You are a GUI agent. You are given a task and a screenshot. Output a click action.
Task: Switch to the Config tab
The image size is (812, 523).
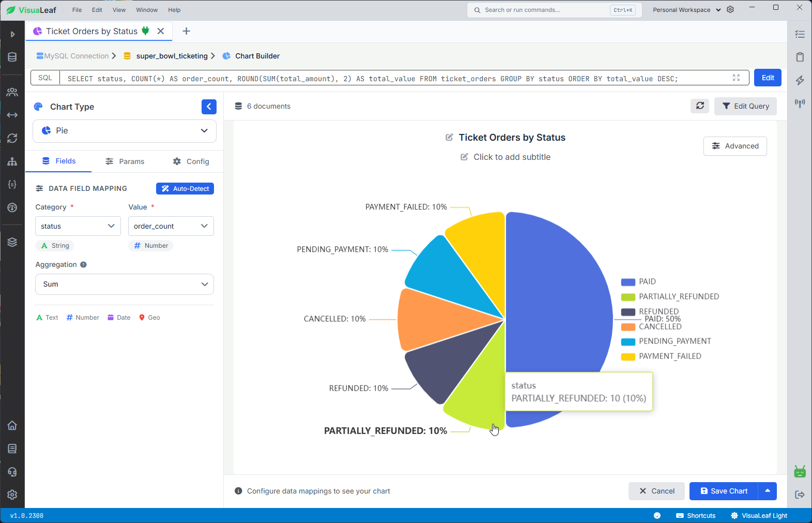pos(191,161)
